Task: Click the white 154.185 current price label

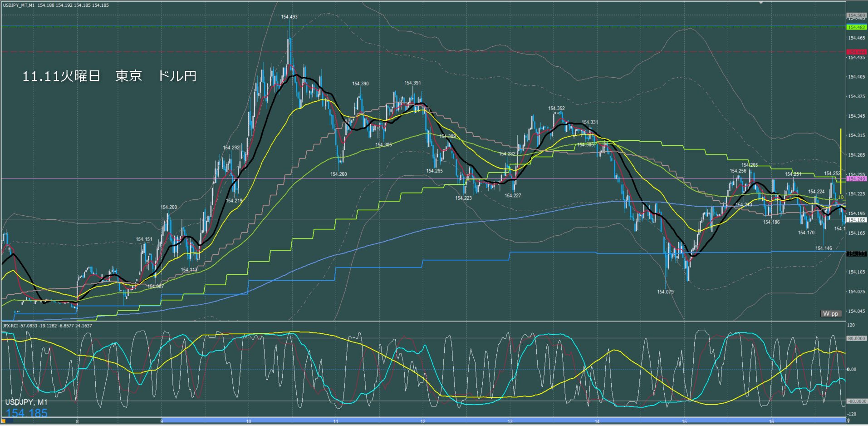Action: 856,220
